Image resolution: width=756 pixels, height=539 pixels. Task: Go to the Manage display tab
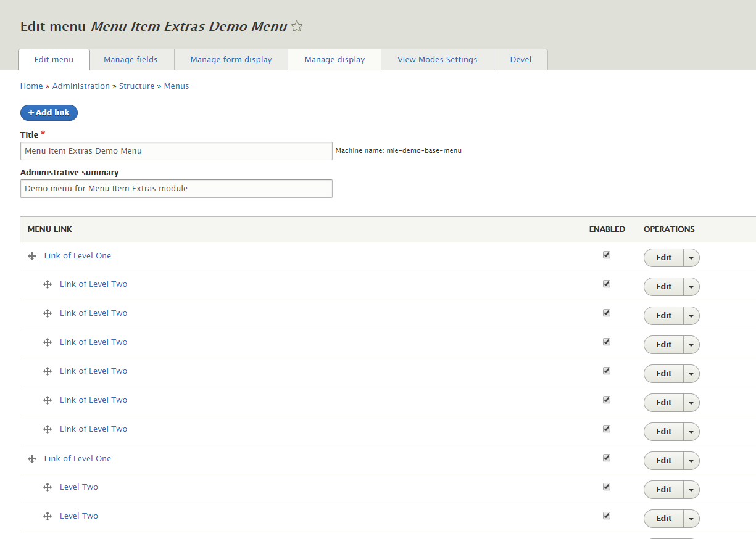(x=334, y=60)
